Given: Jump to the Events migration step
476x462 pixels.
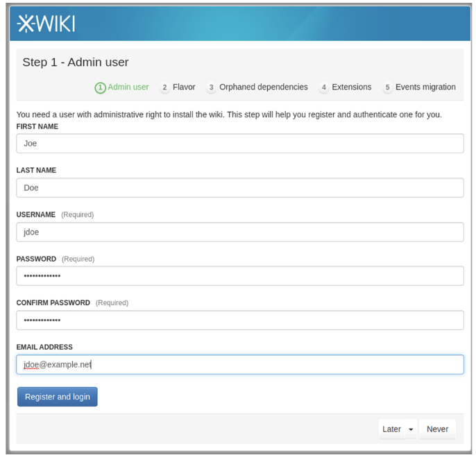Looking at the screenshot, I should 419,87.
